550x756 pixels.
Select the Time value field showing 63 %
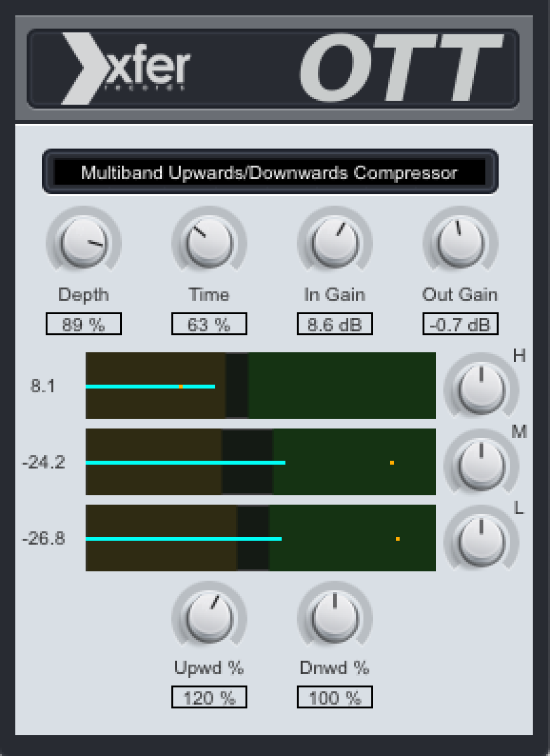[x=209, y=324]
